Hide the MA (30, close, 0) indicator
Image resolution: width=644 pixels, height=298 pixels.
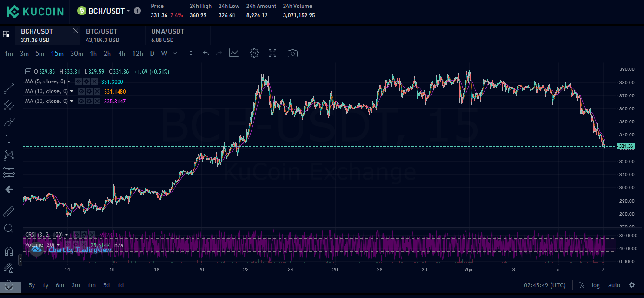[81, 101]
